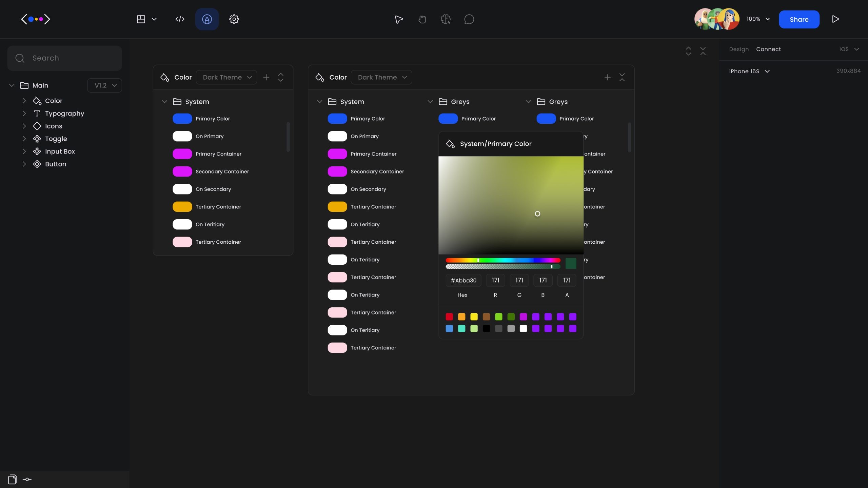The image size is (868, 488).
Task: Click Secondary Container swatch in right panel
Action: (x=337, y=171)
